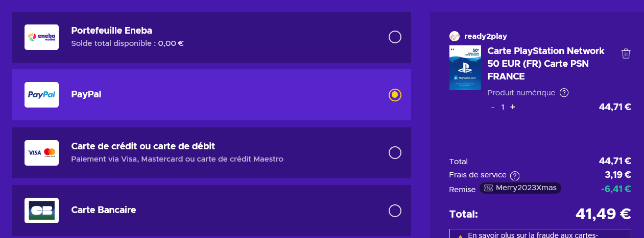Click the PayPal logo icon
Viewport: 644px width, 238px height.
[x=41, y=95]
